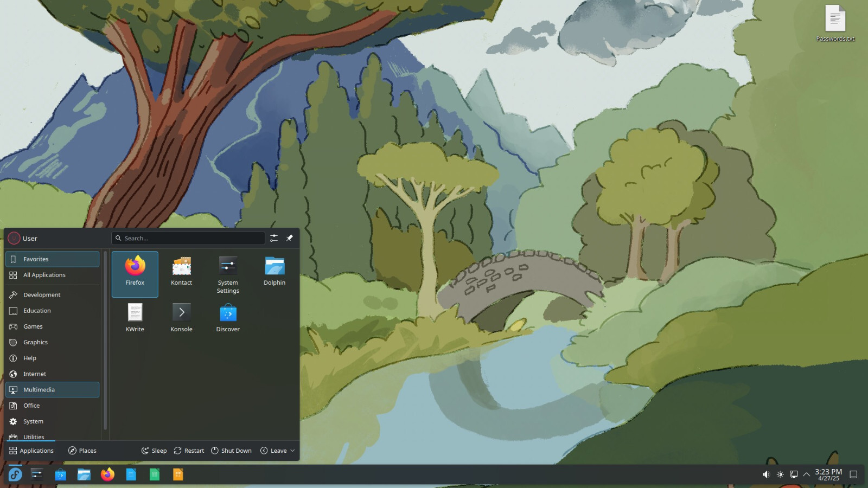Open the Graphics category

tap(53, 342)
